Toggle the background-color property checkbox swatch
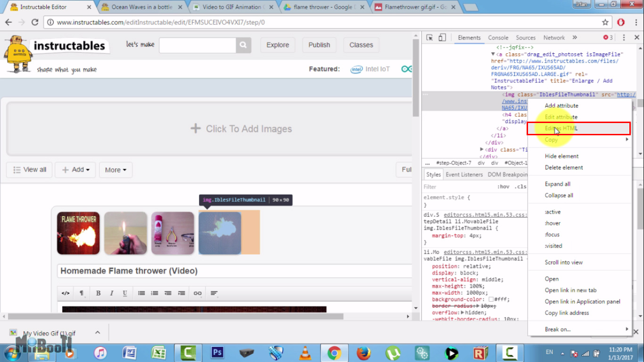 tap(491, 299)
